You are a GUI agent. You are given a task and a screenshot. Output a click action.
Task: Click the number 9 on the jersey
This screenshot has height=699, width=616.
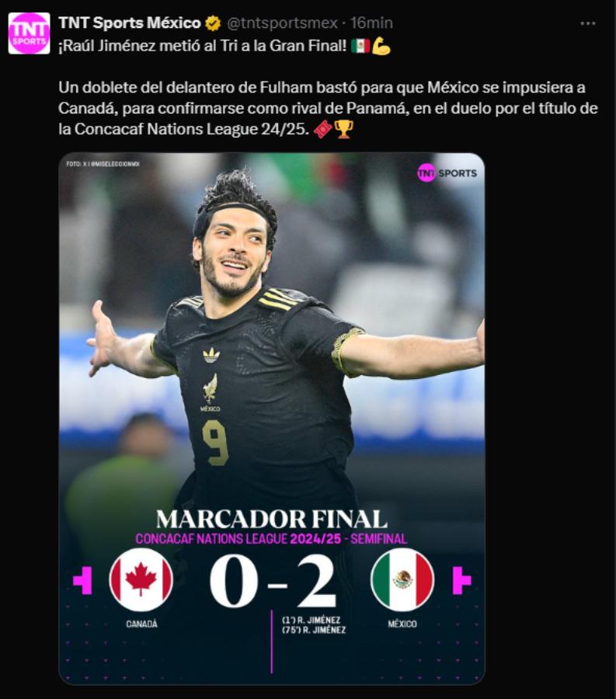pyautogui.click(x=215, y=443)
